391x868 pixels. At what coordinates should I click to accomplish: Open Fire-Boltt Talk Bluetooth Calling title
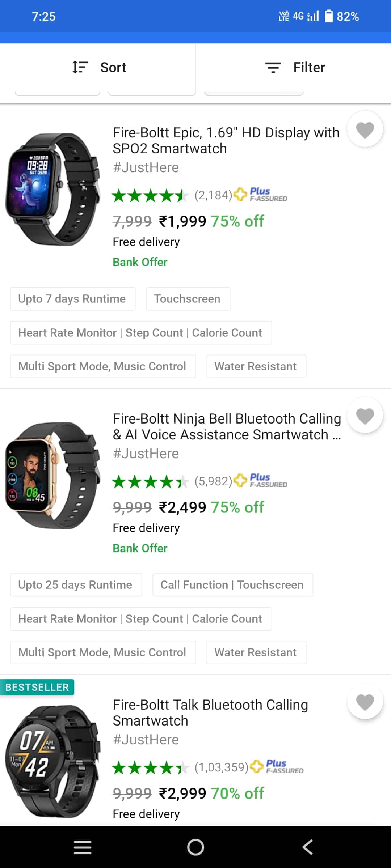[210, 712]
